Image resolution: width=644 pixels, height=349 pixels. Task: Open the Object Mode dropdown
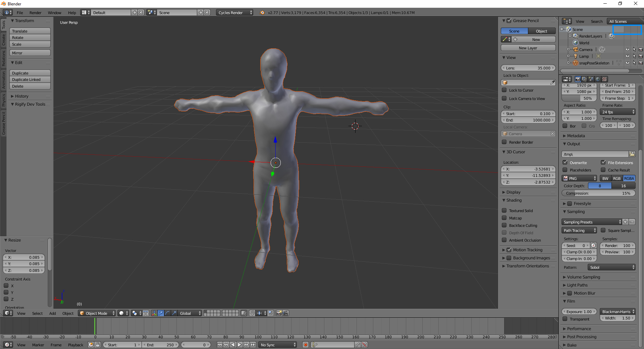[x=97, y=313]
